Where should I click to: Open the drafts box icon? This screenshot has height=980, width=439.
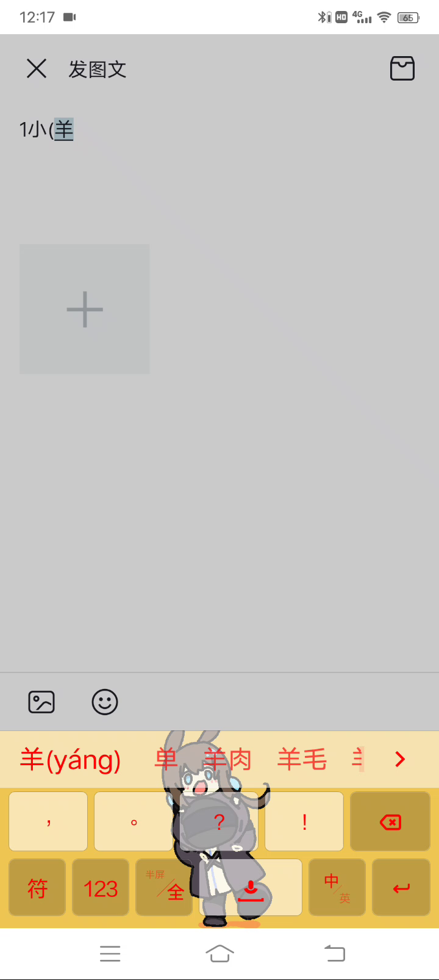(x=402, y=68)
